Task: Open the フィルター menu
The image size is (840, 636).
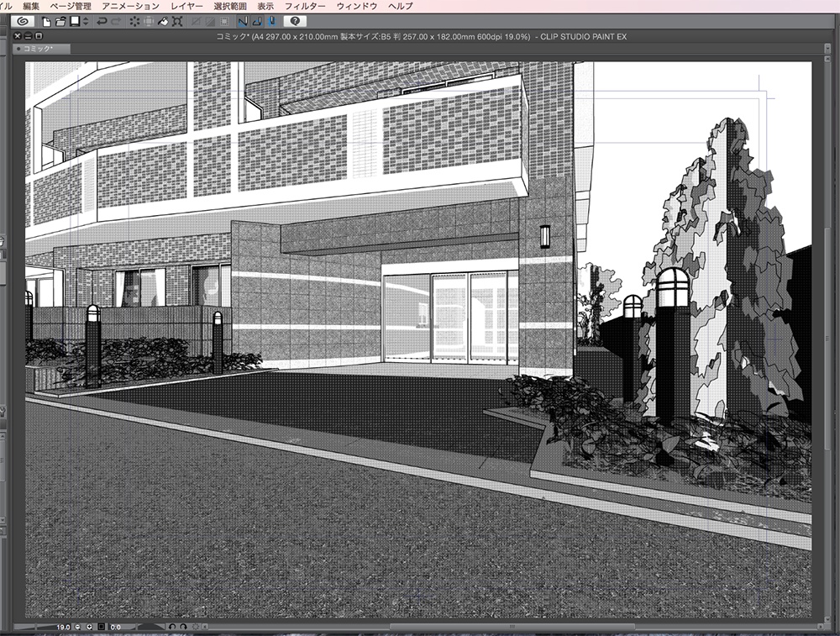Action: pyautogui.click(x=307, y=5)
